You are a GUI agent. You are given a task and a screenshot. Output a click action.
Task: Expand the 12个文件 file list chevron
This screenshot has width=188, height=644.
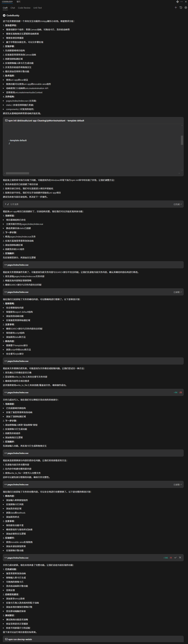6,204
